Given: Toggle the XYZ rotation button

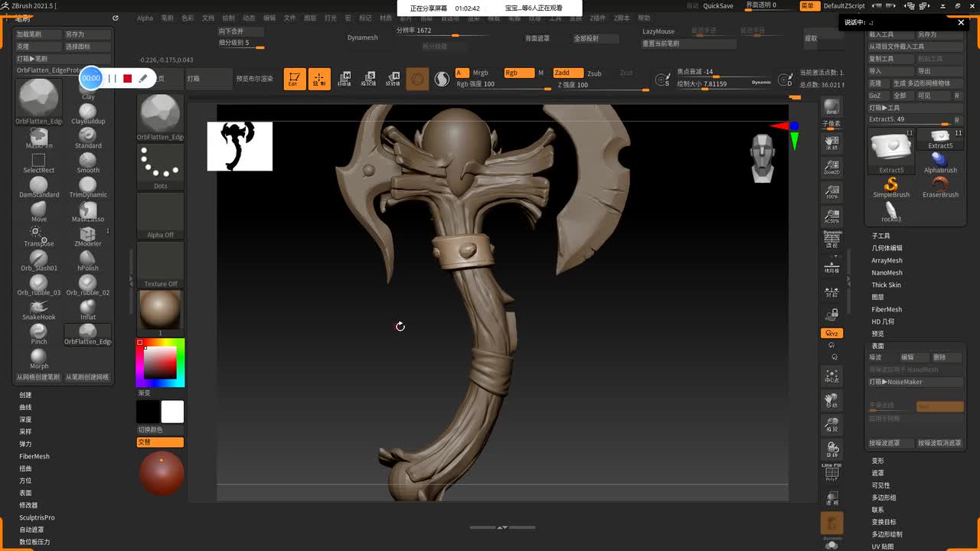Looking at the screenshot, I should click(831, 334).
